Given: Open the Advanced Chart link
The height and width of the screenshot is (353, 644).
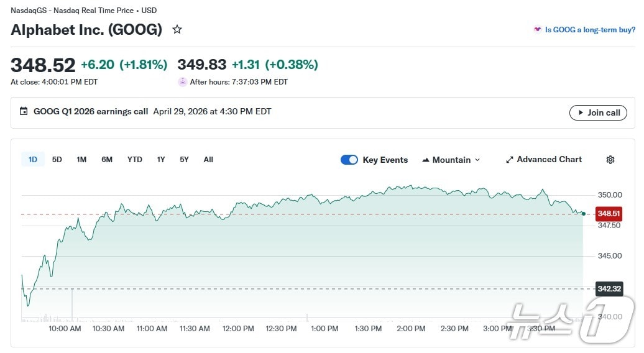Looking at the screenshot, I should [549, 160].
